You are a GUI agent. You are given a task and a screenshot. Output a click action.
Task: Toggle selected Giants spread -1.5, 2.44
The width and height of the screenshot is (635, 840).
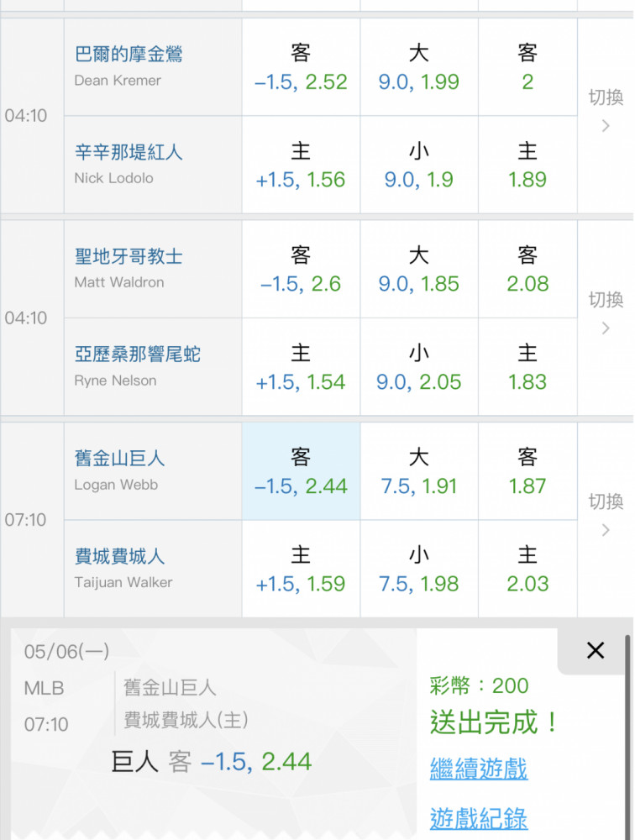click(x=301, y=471)
